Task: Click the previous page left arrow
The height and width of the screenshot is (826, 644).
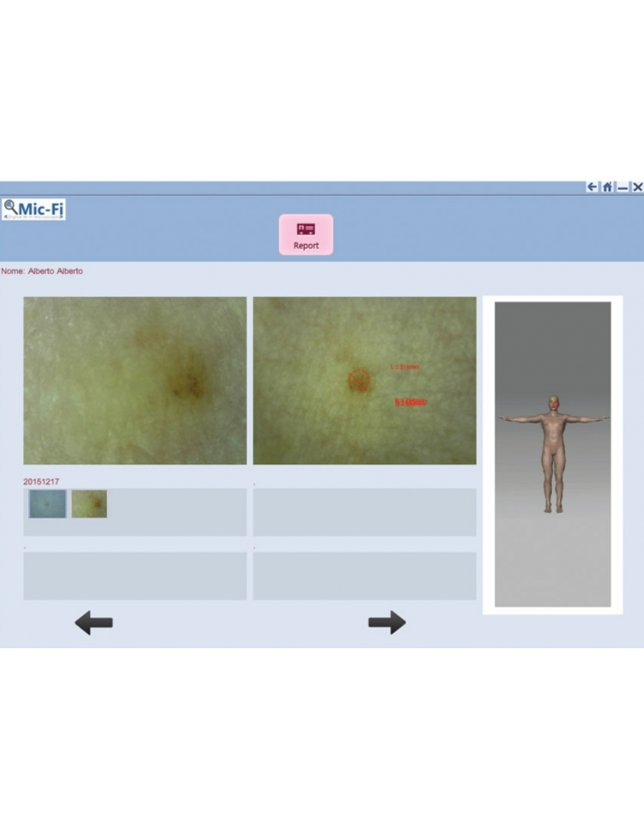Action: pos(94,623)
